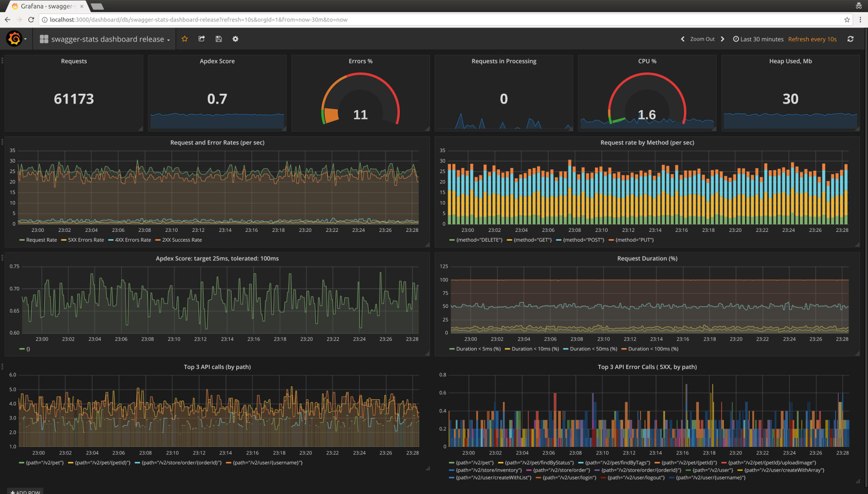Viewport: 868px width, 494px height.
Task: Open the browser menu with three dots
Action: [x=861, y=20]
